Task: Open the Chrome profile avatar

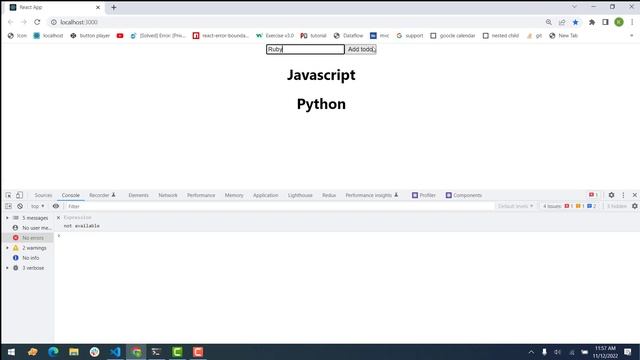Action: 619,22
